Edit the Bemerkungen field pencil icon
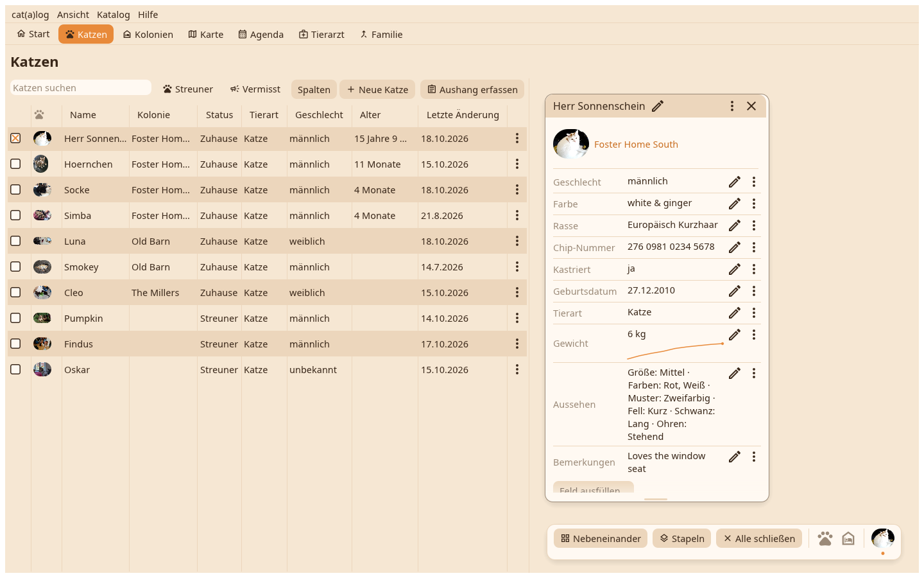Image resolution: width=924 pixels, height=578 pixels. click(x=735, y=457)
